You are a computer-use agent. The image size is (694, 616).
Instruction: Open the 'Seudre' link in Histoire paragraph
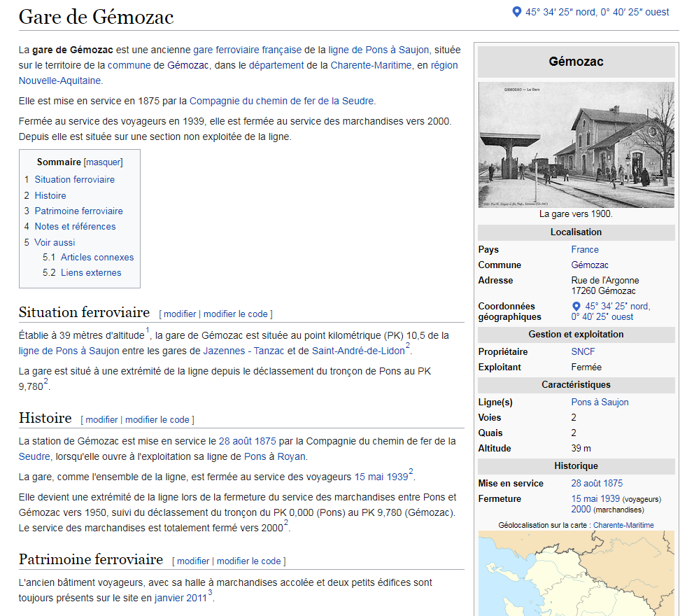(x=34, y=456)
